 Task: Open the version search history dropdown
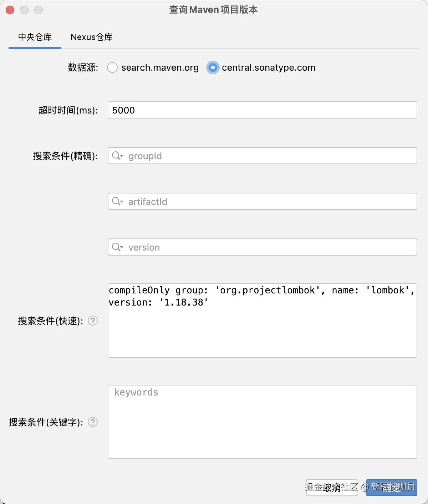coord(122,248)
